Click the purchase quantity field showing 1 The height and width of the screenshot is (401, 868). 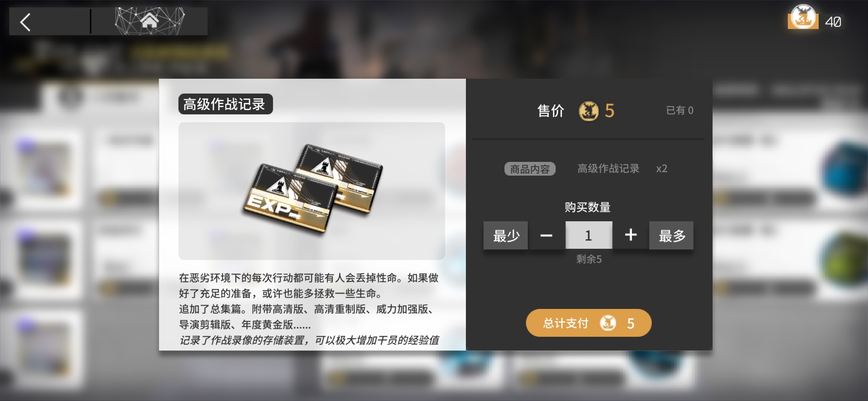589,235
